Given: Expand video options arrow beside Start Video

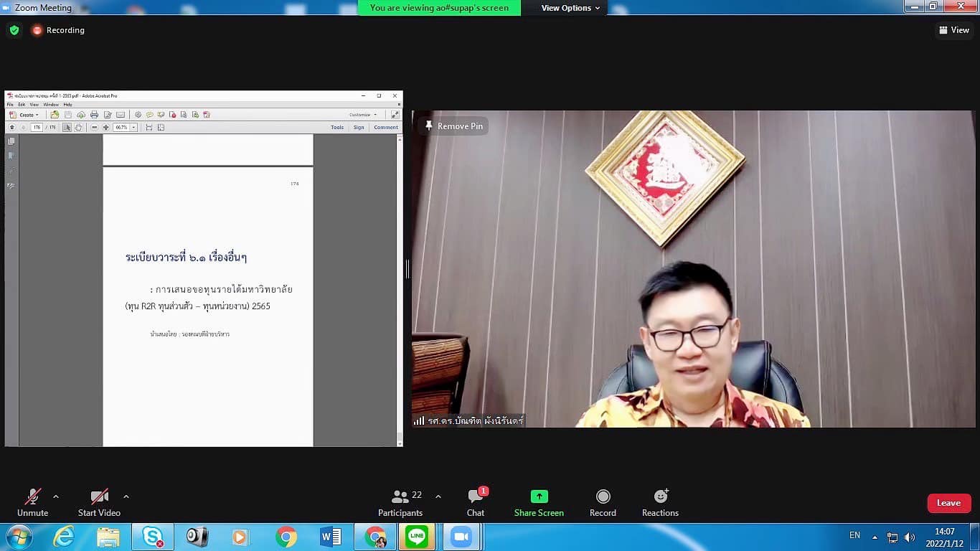Looking at the screenshot, I should pos(126,496).
